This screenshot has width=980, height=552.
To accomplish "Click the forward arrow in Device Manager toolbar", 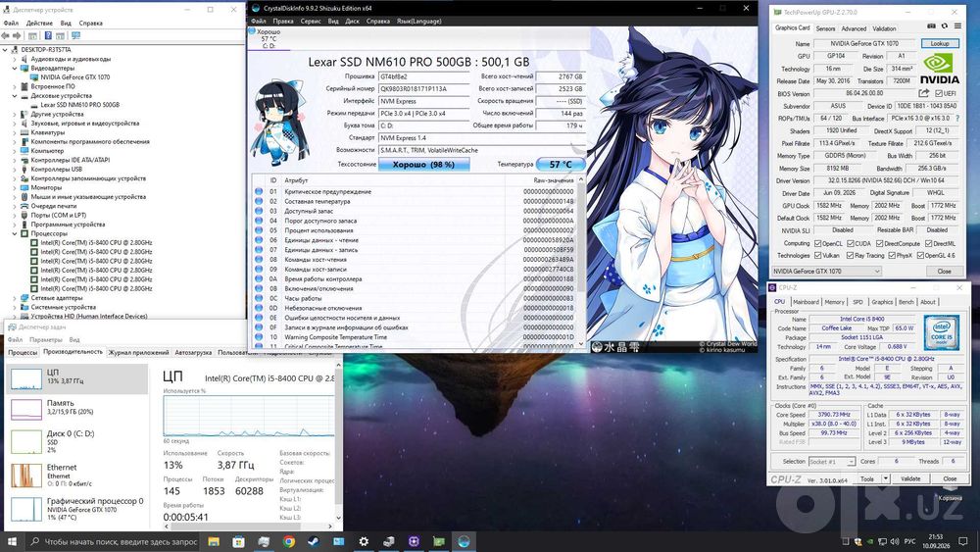I will point(17,35).
